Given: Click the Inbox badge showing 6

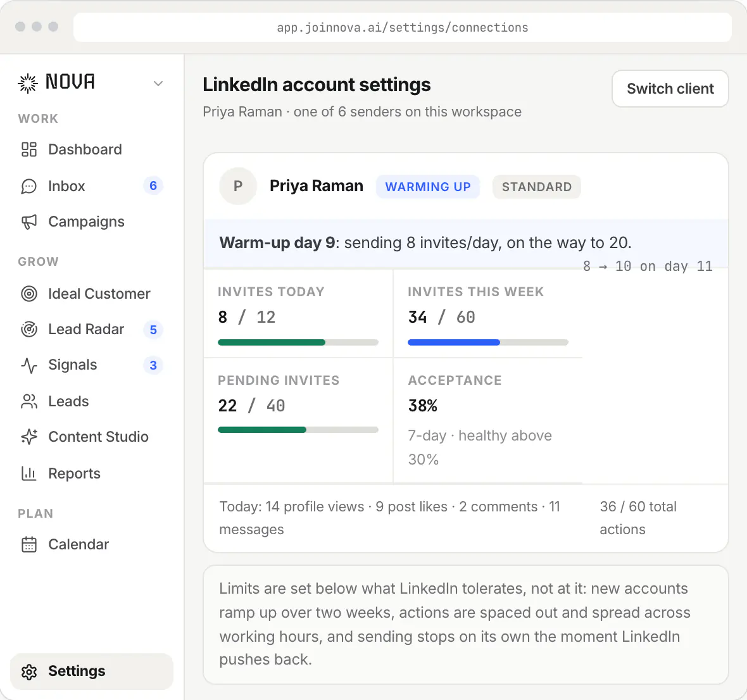Looking at the screenshot, I should pyautogui.click(x=153, y=185).
